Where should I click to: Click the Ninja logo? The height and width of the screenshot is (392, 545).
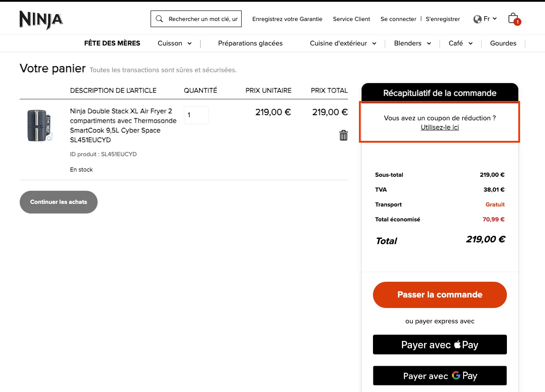[x=41, y=20]
